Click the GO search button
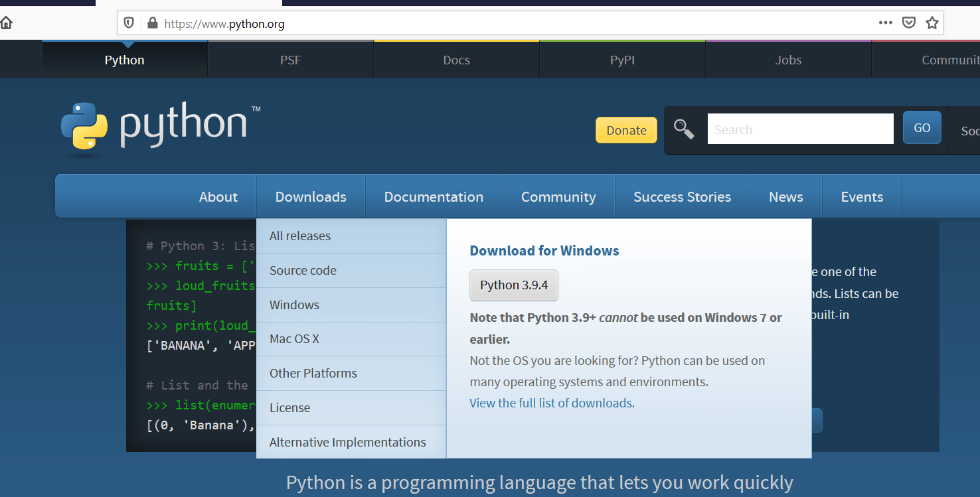This screenshot has width=980, height=497. pos(922,128)
